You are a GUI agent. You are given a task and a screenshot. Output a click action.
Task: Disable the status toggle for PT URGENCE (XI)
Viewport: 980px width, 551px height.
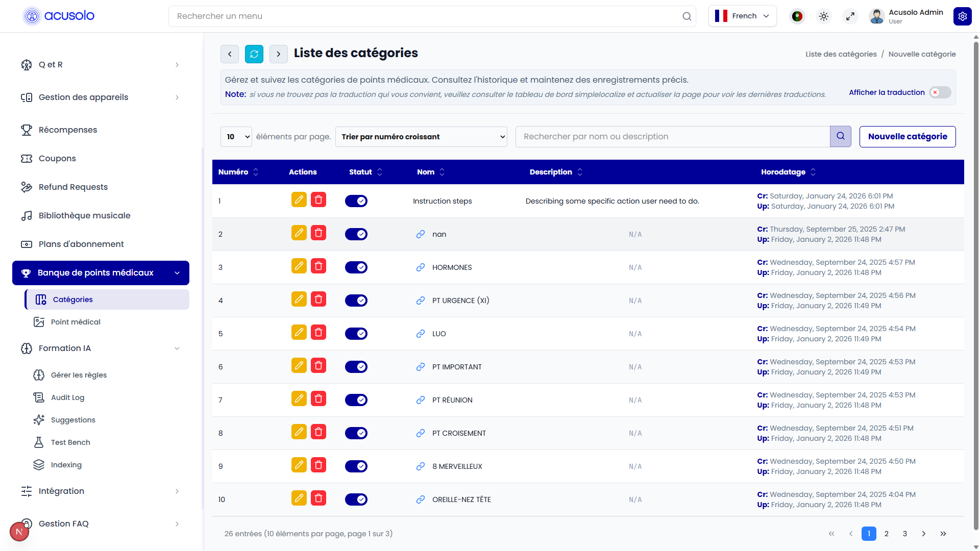point(356,300)
